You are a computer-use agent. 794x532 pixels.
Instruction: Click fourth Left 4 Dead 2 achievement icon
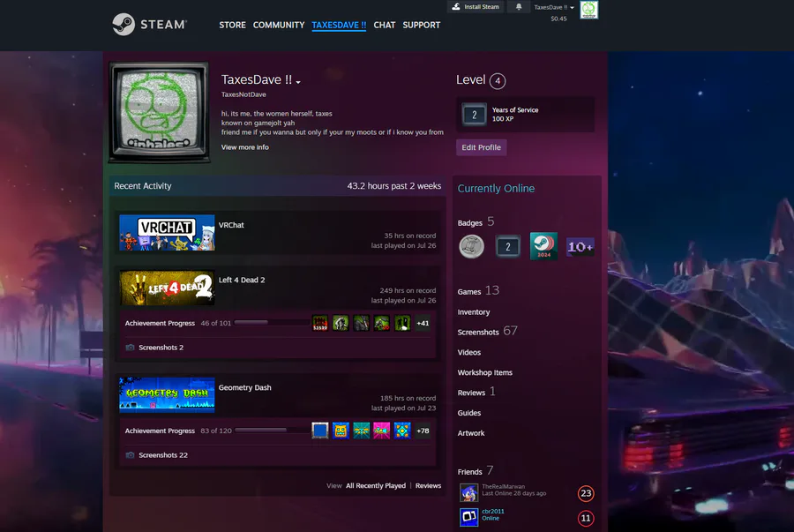tap(382, 323)
